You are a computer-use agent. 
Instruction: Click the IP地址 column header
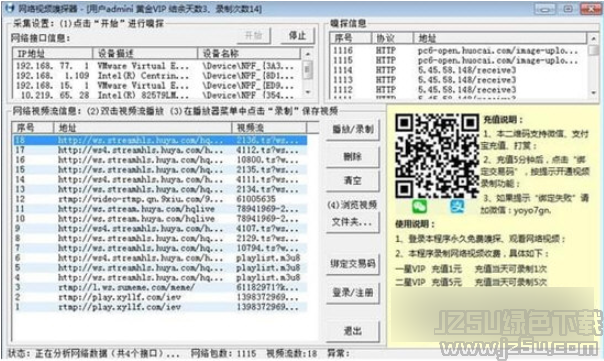53,53
